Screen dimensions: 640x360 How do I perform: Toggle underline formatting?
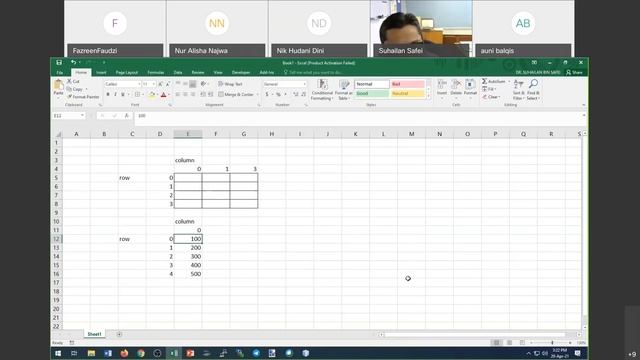(x=122, y=95)
